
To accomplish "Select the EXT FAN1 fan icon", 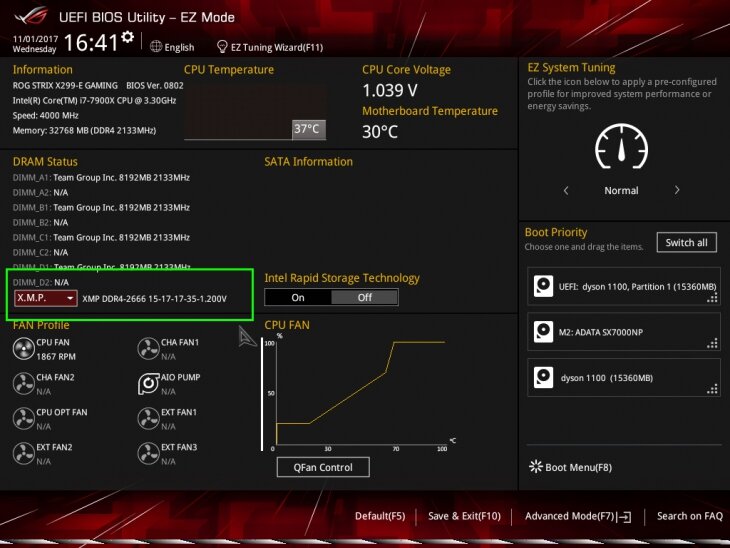I will click(149, 419).
